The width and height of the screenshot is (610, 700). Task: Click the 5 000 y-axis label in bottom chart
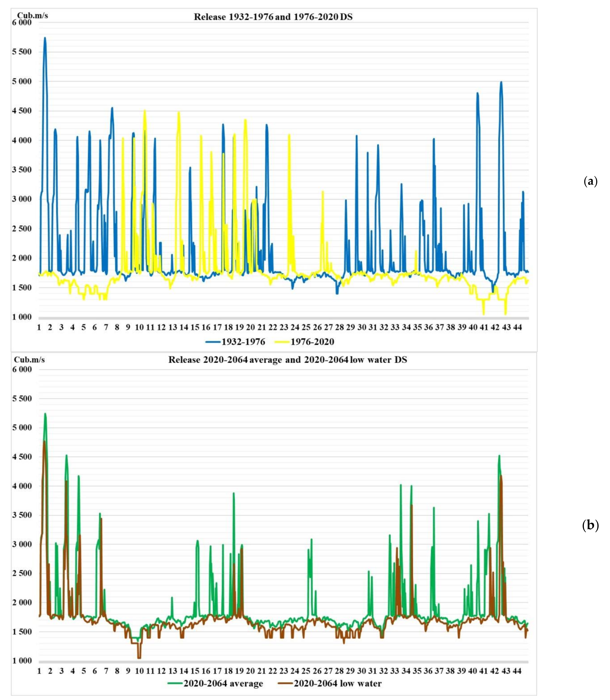coord(22,427)
